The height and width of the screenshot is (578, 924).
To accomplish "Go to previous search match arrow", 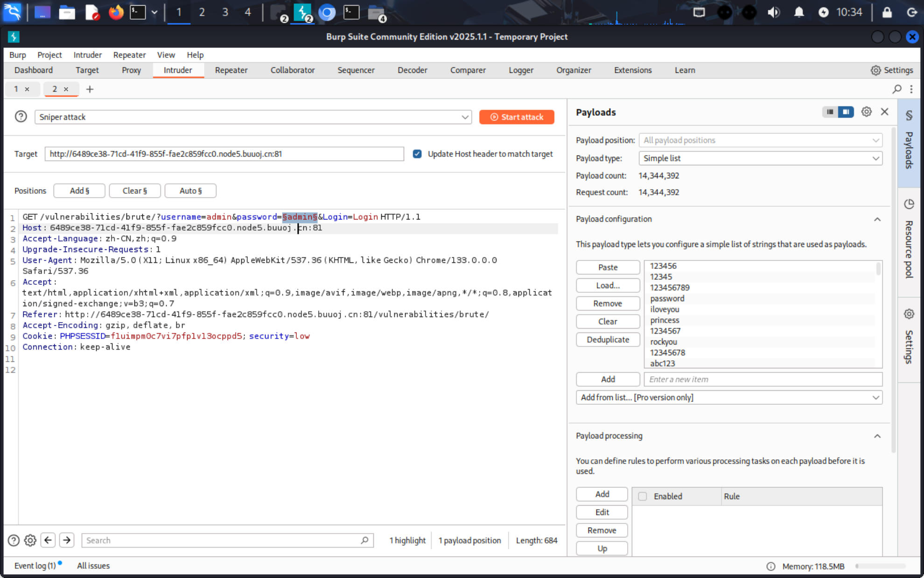I will pyautogui.click(x=48, y=540).
